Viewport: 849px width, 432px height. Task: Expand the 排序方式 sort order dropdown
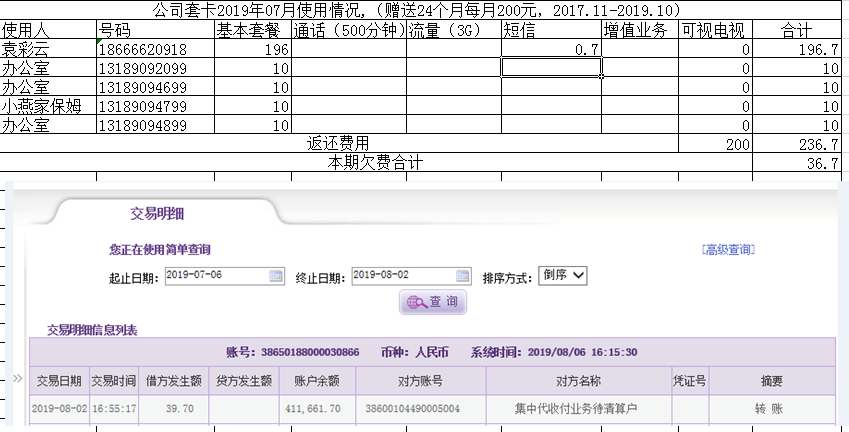tap(563, 275)
